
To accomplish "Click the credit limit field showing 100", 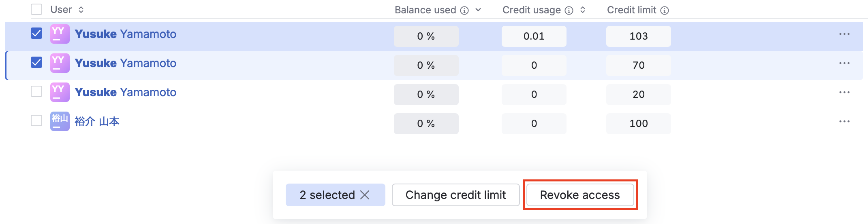I will 639,124.
